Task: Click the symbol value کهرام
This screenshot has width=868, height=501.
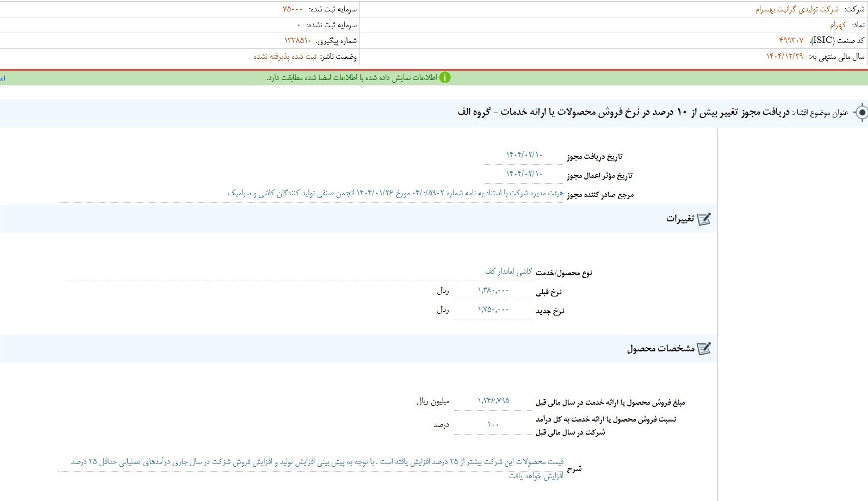Action: click(x=838, y=25)
